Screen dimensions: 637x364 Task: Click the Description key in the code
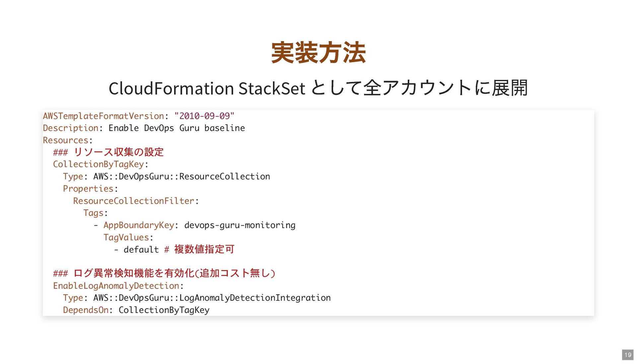pos(70,128)
